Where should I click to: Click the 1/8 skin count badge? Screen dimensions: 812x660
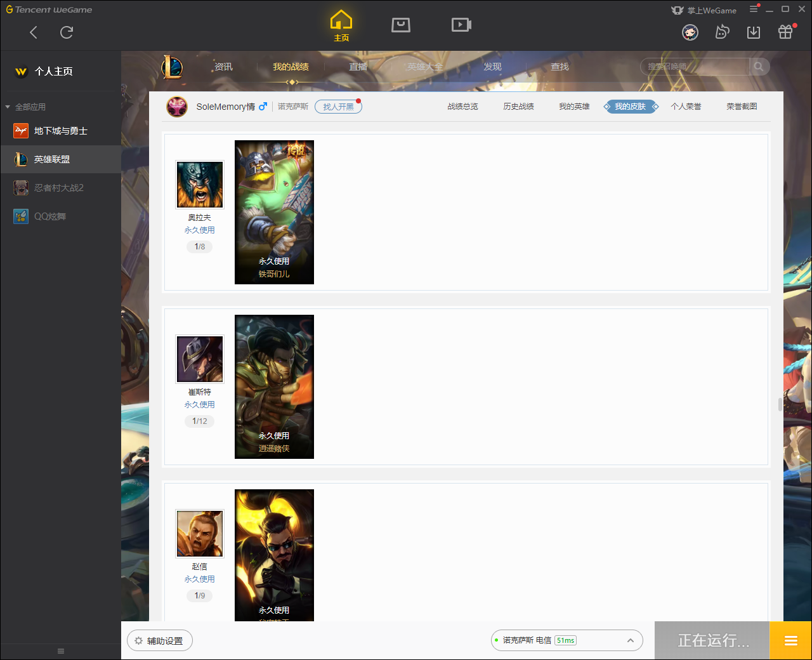[x=200, y=247]
